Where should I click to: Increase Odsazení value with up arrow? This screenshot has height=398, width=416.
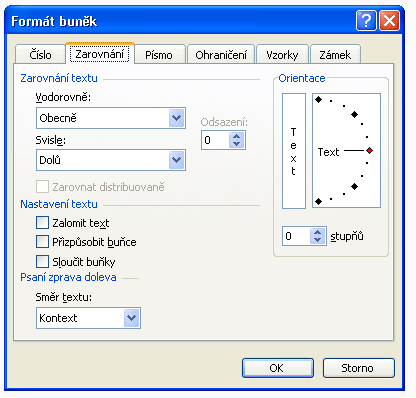(237, 136)
